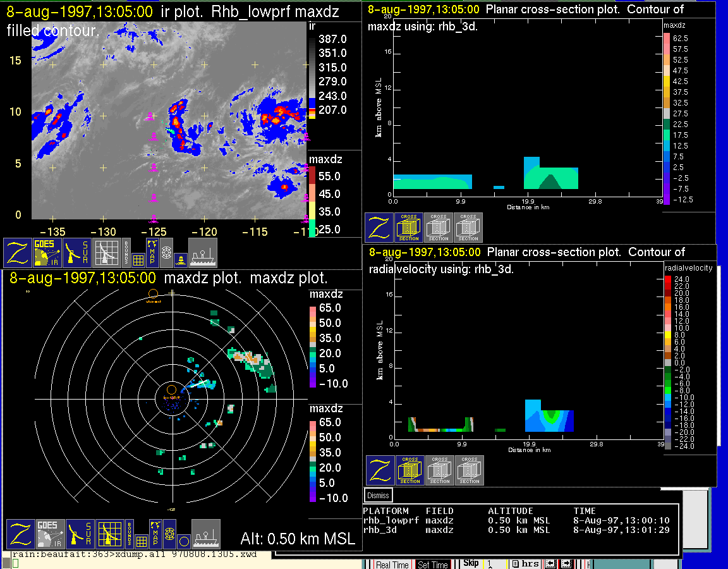Click the Z logo icon in the maxdz cross-section window
Image resolution: width=728 pixels, height=569 pixels.
click(379, 228)
